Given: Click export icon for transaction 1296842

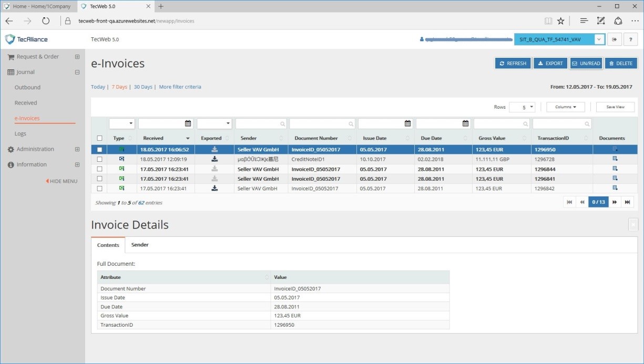Looking at the screenshot, I should pyautogui.click(x=214, y=188).
